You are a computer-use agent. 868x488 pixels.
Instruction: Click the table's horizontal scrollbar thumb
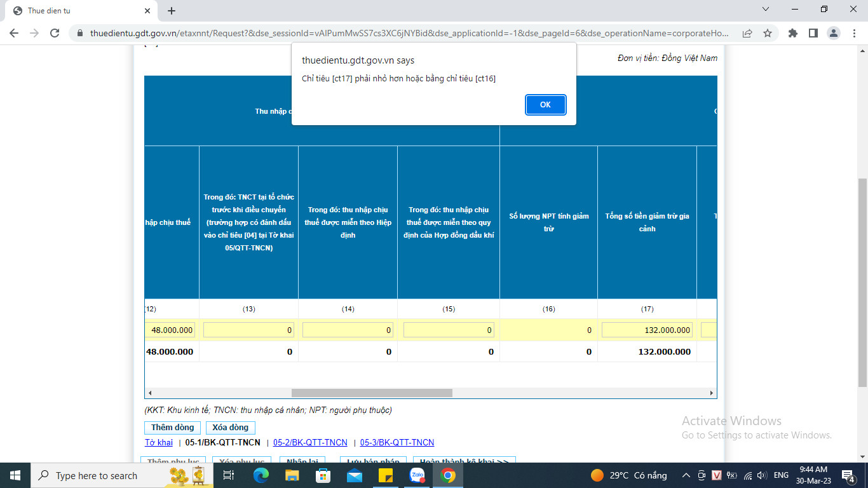click(x=372, y=393)
